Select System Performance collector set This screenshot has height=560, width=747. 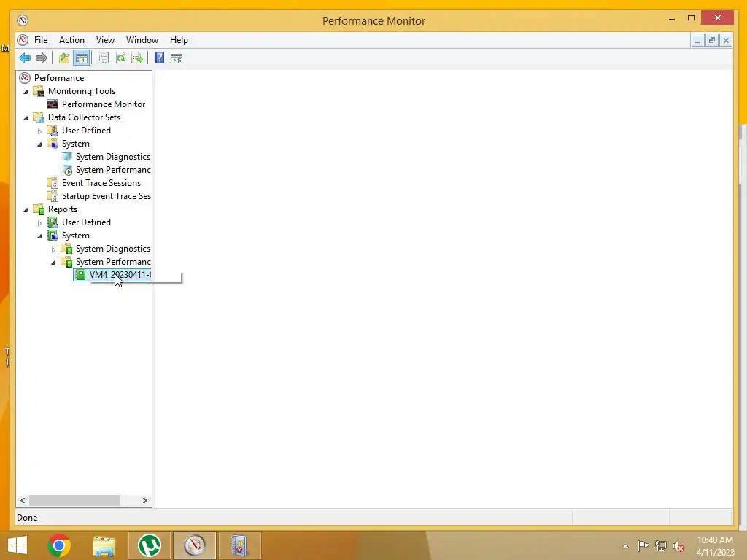click(x=113, y=169)
